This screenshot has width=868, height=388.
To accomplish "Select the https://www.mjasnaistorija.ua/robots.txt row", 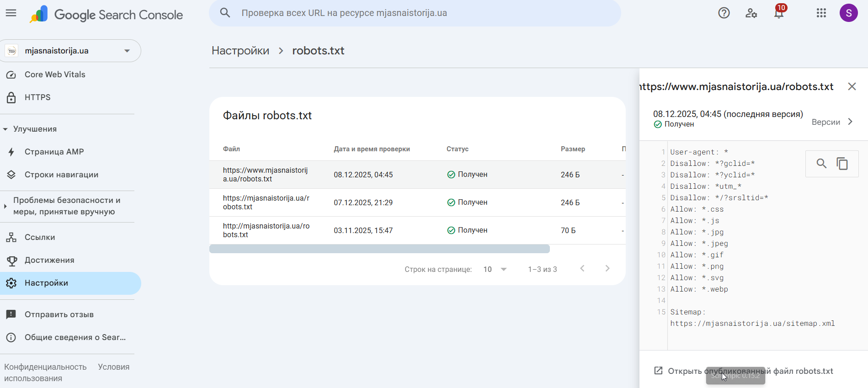I will click(x=417, y=175).
